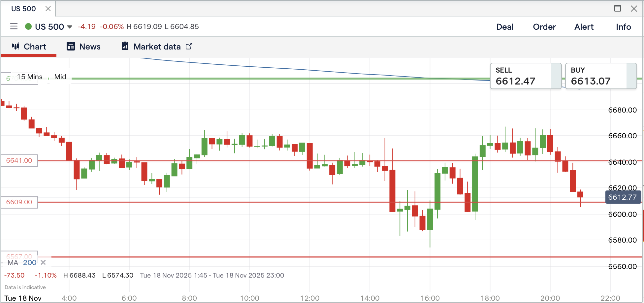Screen dimensions: 644x303
Task: Switch to the News tab
Action: point(90,47)
